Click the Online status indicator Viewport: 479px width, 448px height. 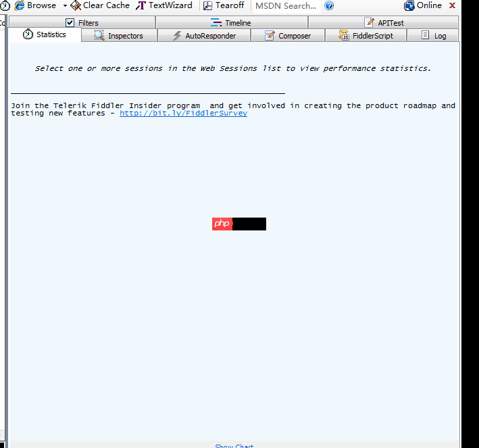pos(423,5)
